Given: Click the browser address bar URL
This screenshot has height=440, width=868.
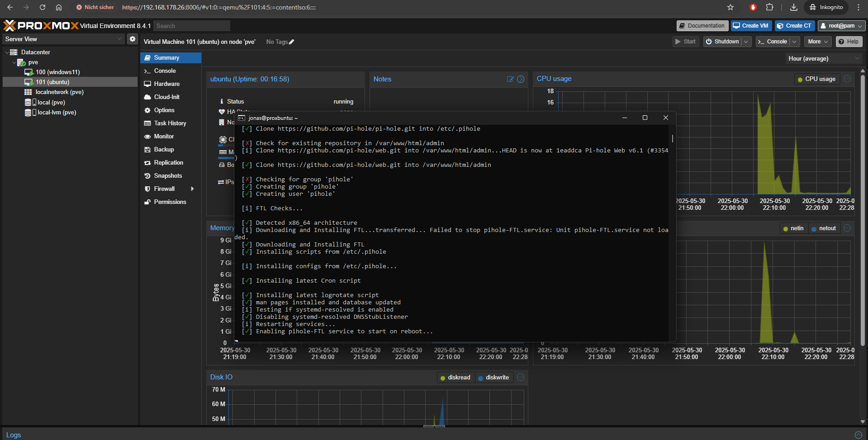Looking at the screenshot, I should coord(219,7).
